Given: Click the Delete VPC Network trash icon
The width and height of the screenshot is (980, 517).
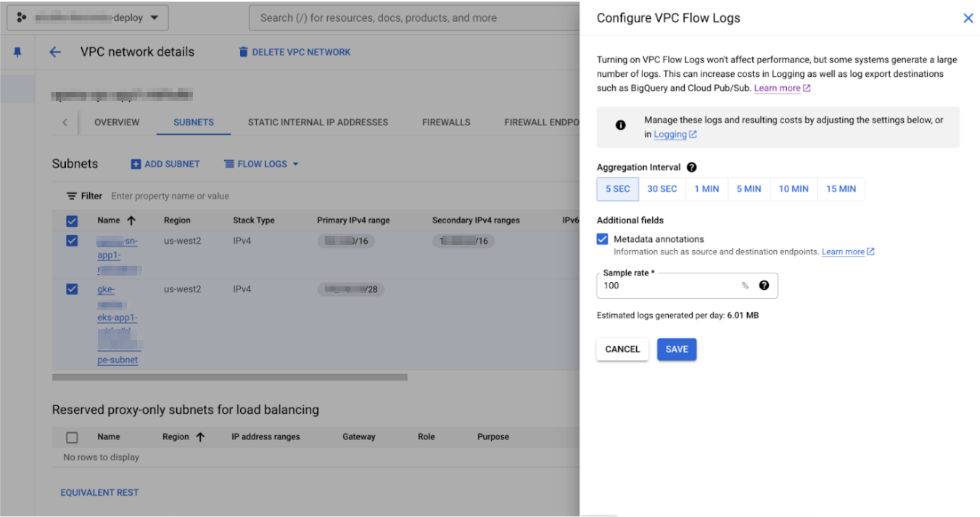Looking at the screenshot, I should pos(244,52).
